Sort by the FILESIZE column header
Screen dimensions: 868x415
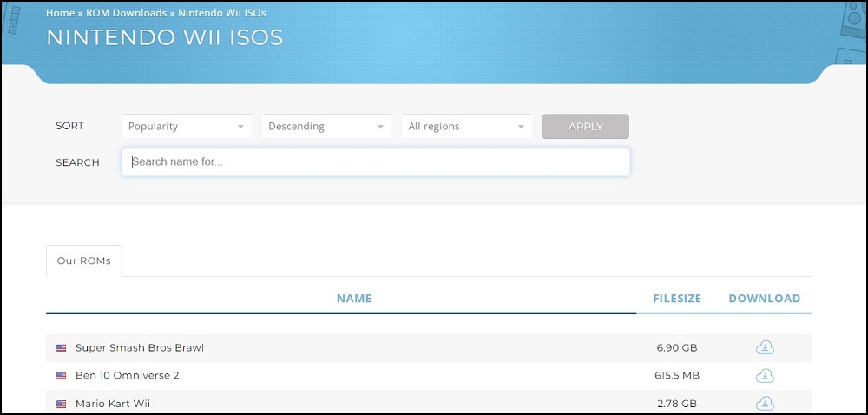(x=677, y=299)
